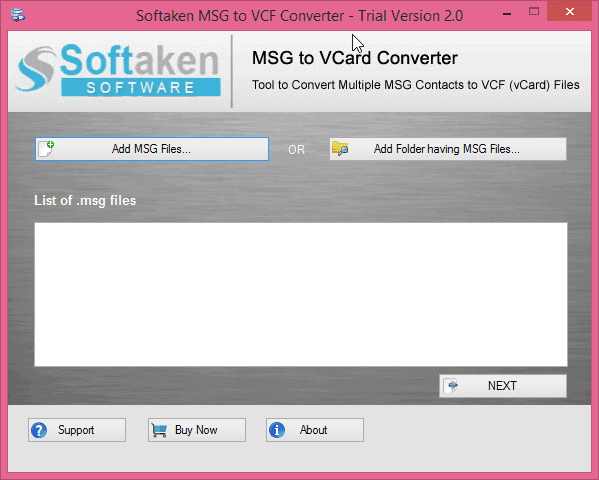Show the About dialog via About text
This screenshot has width=599, height=480.
click(313, 430)
